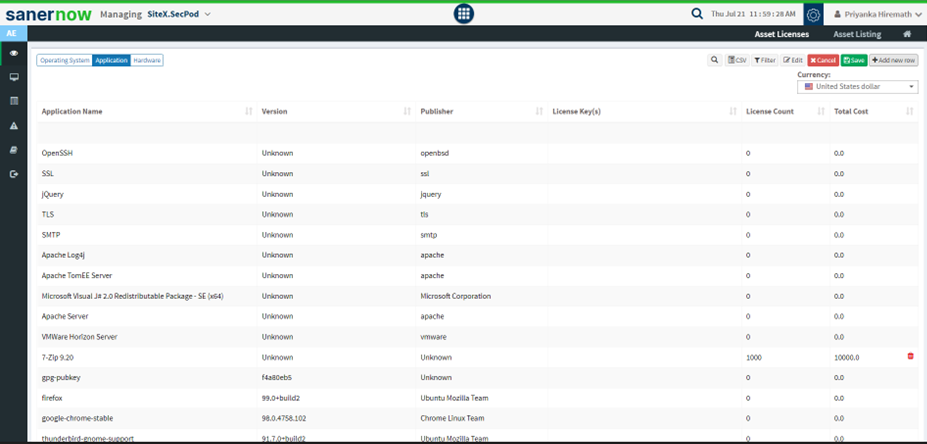The width and height of the screenshot is (927, 444).
Task: Select the VMWare Horizon Server row
Action: click(x=478, y=336)
